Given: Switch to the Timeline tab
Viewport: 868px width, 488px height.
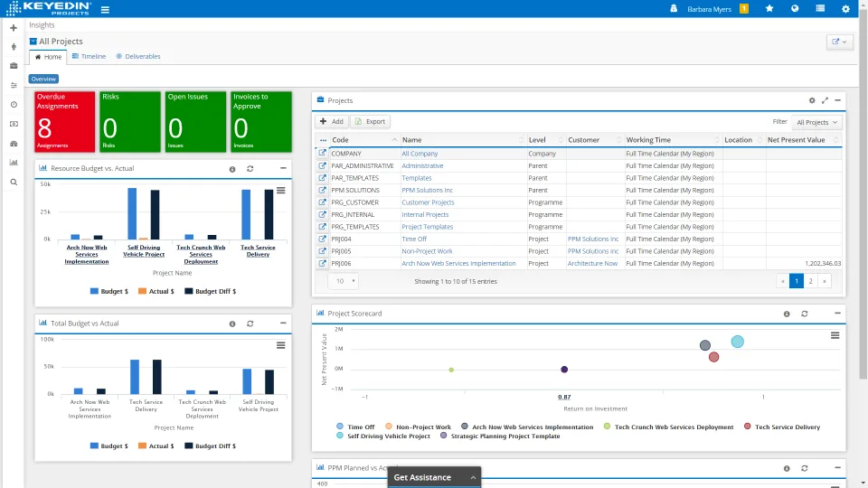Looking at the screenshot, I should [x=89, y=56].
